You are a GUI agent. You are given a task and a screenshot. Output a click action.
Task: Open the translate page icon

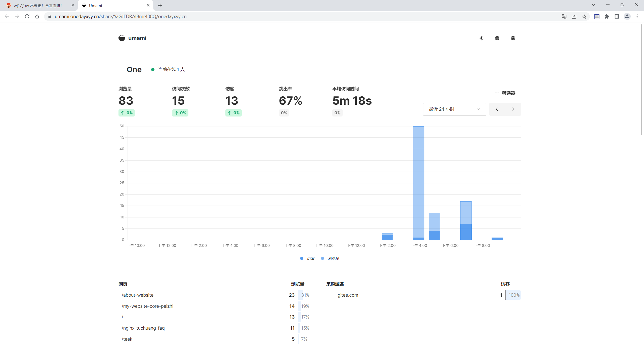tap(564, 16)
